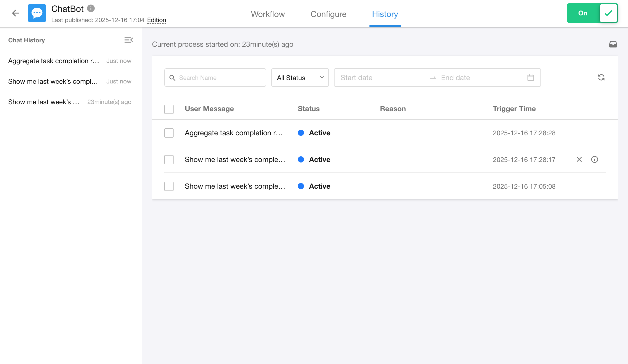The width and height of the screenshot is (628, 364).
Task: Click the Edition link
Action: coord(156,20)
